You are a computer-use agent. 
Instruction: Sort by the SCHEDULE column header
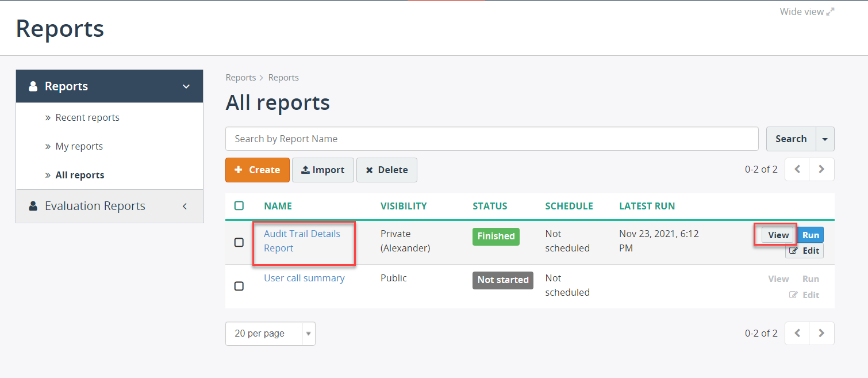click(x=569, y=206)
